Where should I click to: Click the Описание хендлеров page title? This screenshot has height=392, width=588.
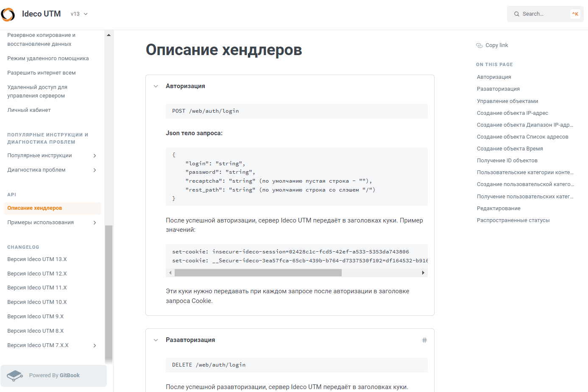click(224, 50)
